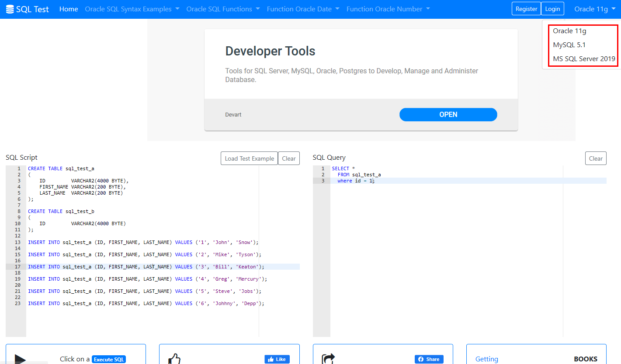Click the Developer Tools ad heading
This screenshot has height=364, width=621.
[x=270, y=51]
